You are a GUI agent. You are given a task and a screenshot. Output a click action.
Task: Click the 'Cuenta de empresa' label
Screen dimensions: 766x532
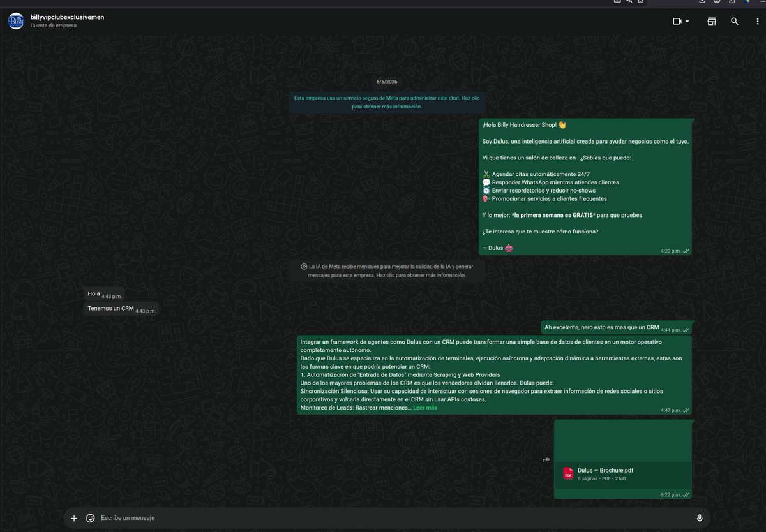54,26
